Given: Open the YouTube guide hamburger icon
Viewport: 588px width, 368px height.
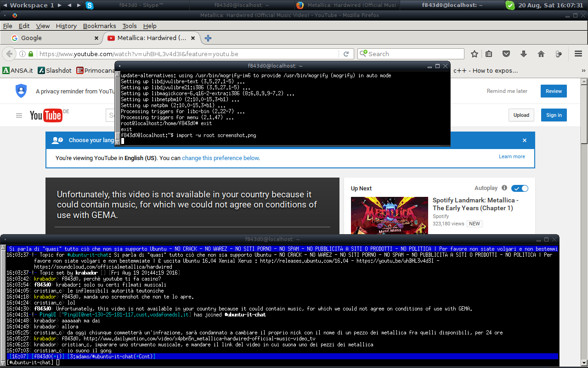Looking at the screenshot, I should [x=19, y=115].
